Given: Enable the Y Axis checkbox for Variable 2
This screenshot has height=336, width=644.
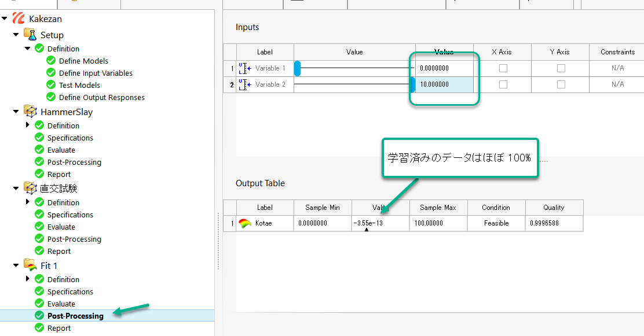Looking at the screenshot, I should click(x=560, y=84).
